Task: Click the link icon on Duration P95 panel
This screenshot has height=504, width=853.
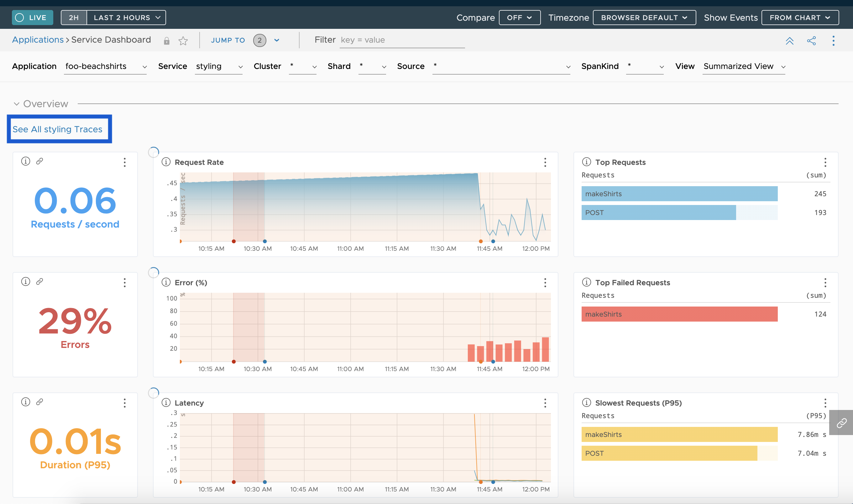Action: [39, 402]
